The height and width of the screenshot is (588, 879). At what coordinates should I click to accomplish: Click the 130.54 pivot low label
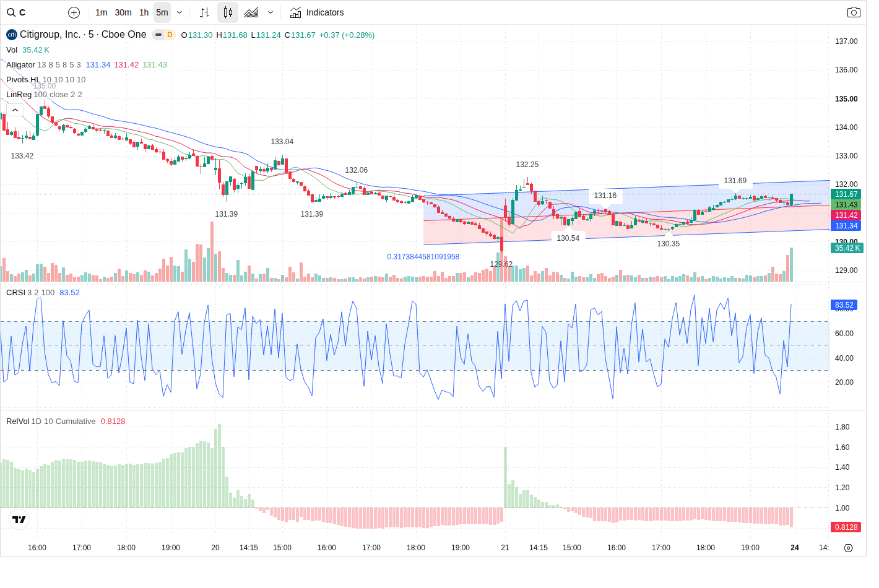click(568, 238)
